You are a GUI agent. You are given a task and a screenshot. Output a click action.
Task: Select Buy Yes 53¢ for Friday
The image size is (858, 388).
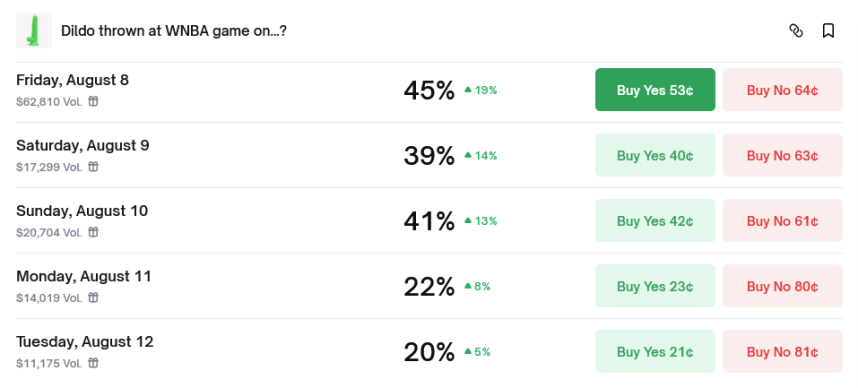655,90
